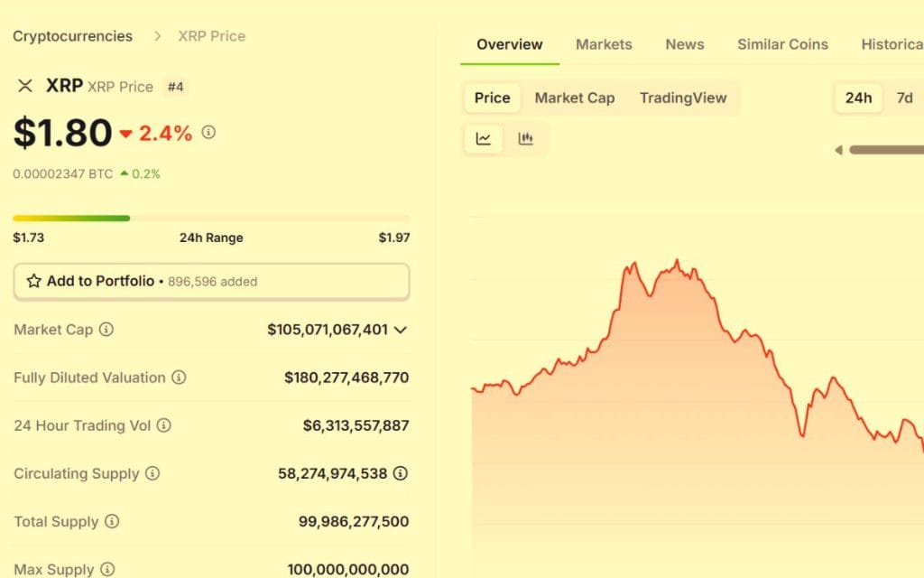Screen dimensions: 924x578
Task: Switch chart to Market Cap
Action: 575,98
